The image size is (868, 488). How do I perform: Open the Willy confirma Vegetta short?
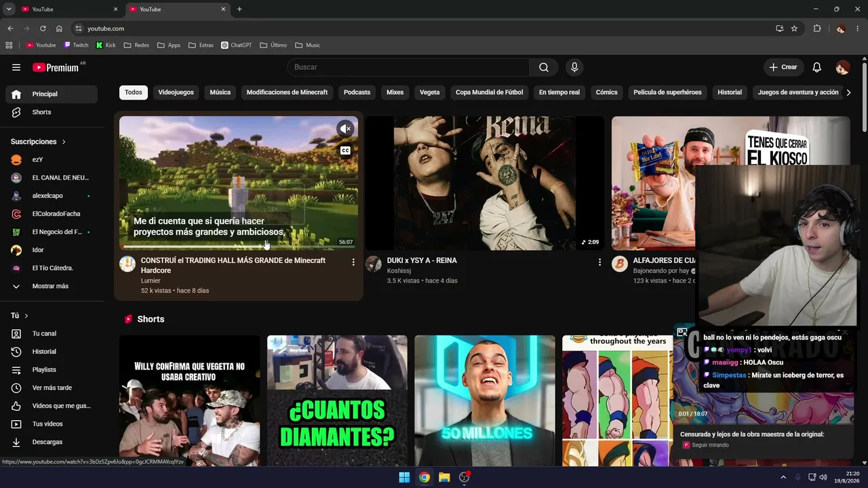point(190,401)
